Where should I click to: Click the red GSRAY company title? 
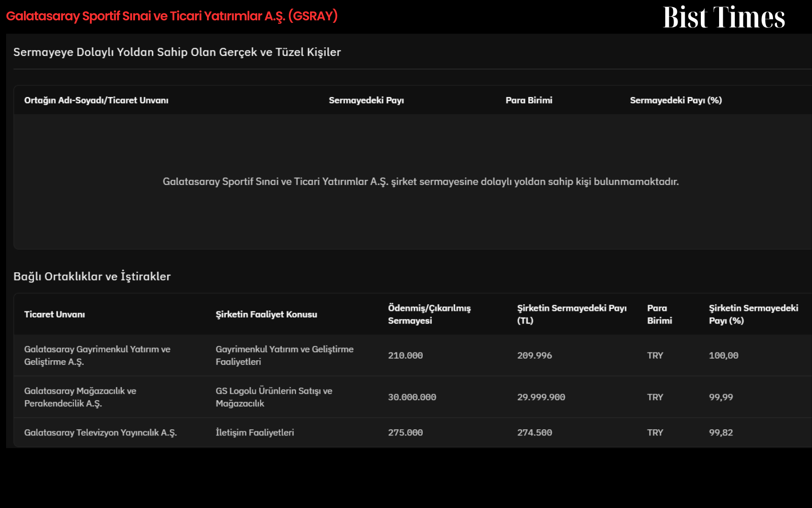click(x=172, y=16)
